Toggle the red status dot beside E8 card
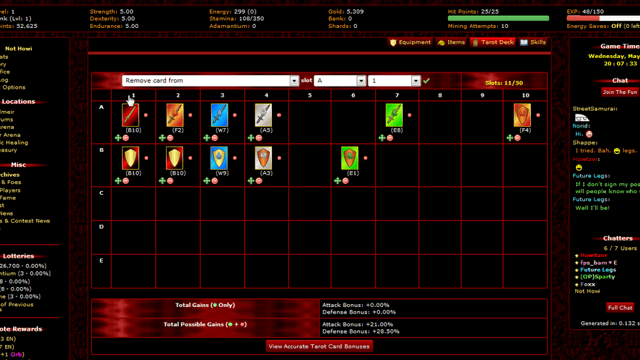 [409, 115]
